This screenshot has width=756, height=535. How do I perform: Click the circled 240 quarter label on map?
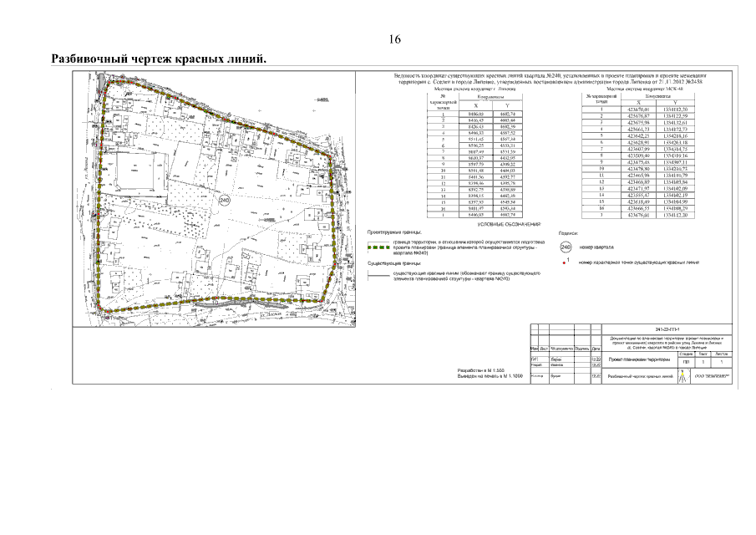pyautogui.click(x=224, y=201)
